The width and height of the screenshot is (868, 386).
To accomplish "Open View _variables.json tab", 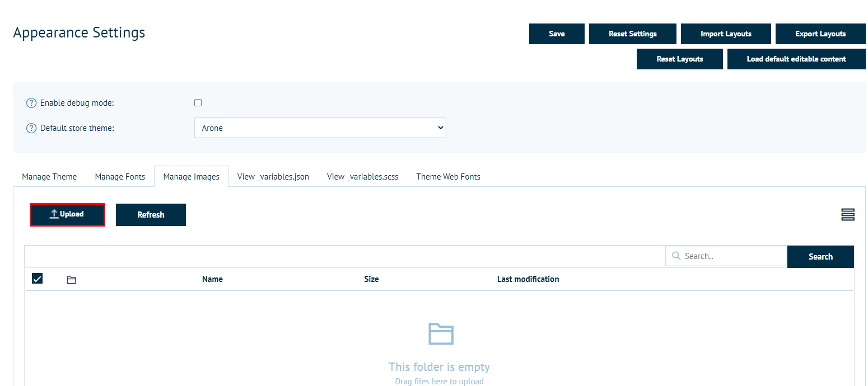I will [273, 177].
